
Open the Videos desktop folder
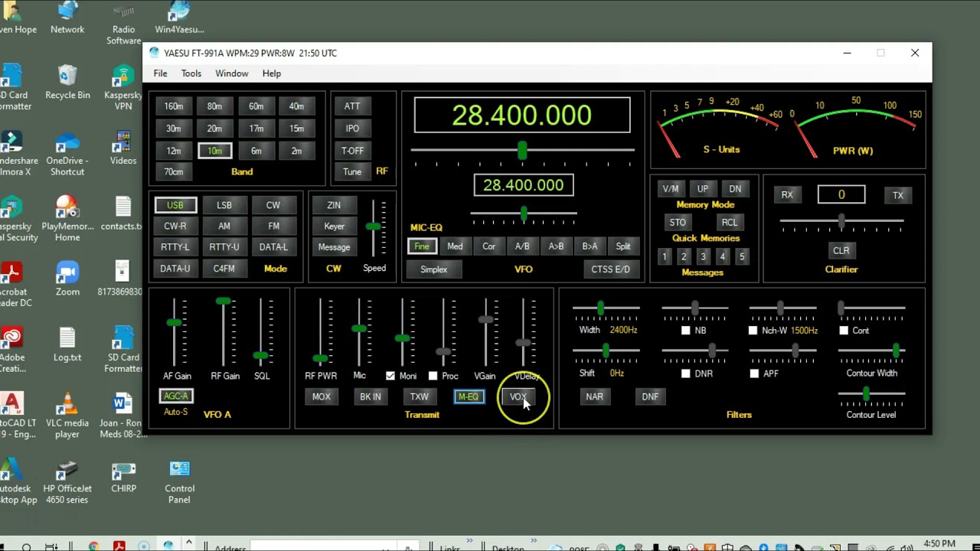click(x=123, y=148)
